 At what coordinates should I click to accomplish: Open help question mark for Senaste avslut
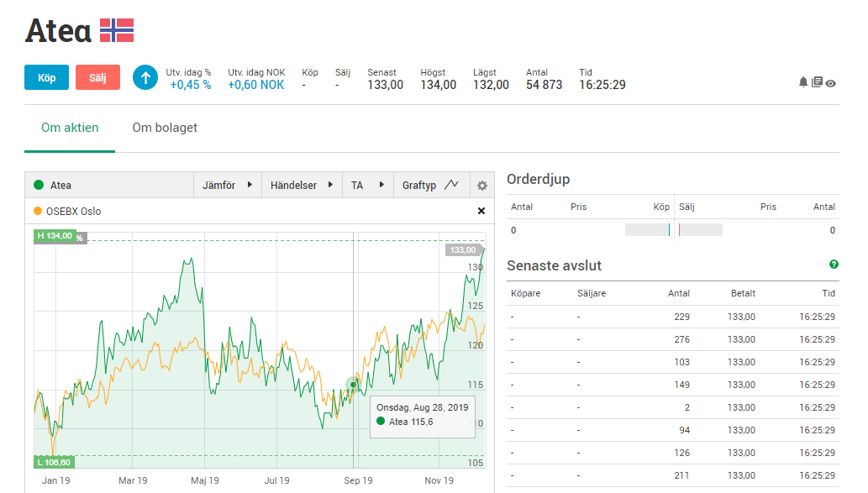(x=834, y=265)
